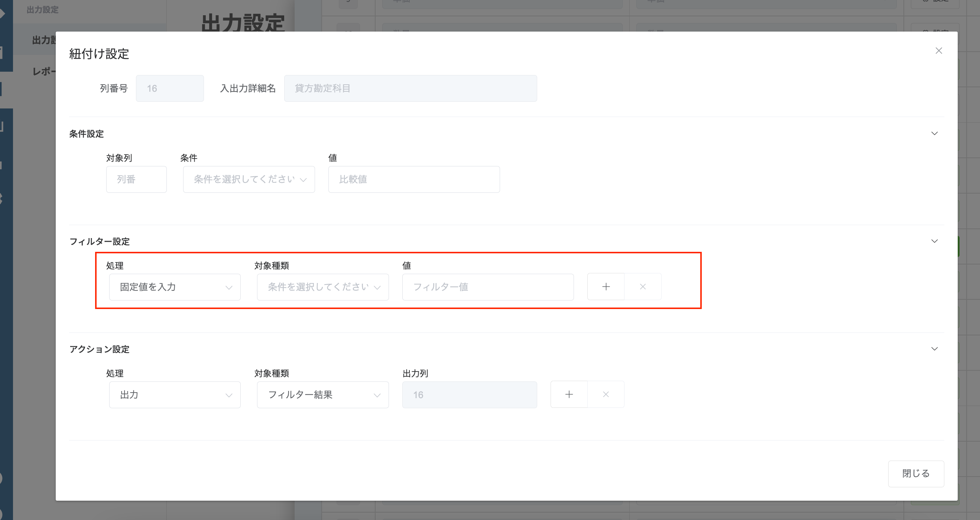
Task: Click the 出力列 label
Action: click(415, 373)
